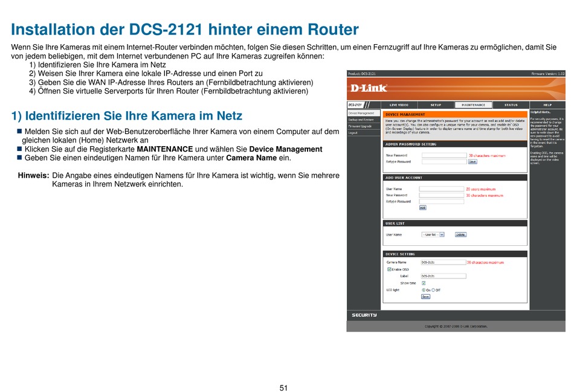Focus the User Name field in Add User Account
574x392 pixels.
pyautogui.click(x=442, y=189)
